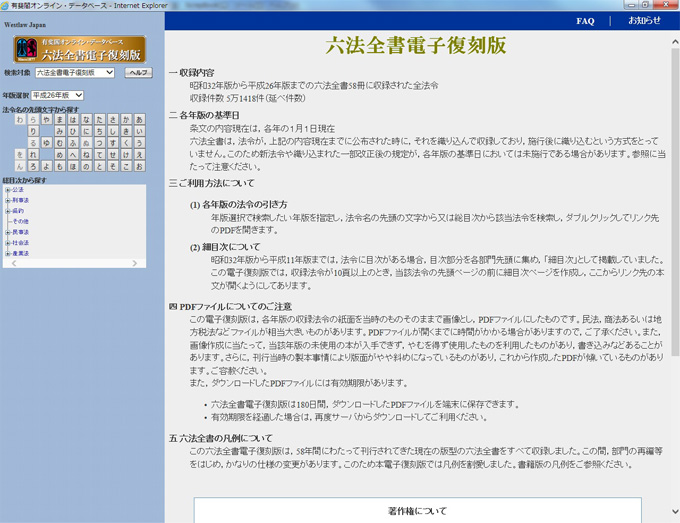Click the へ kana index button
The height and width of the screenshot is (523, 680).
(x=73, y=155)
